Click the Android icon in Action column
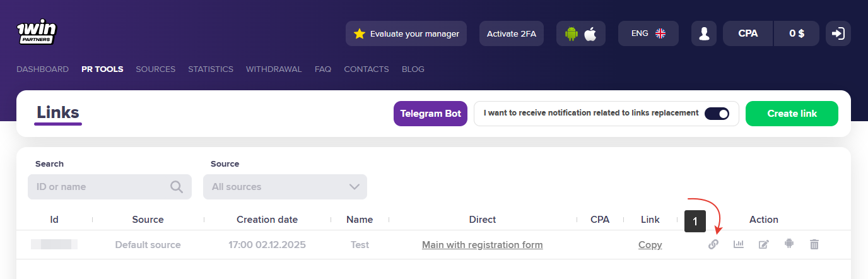The image size is (868, 279). coord(789,244)
